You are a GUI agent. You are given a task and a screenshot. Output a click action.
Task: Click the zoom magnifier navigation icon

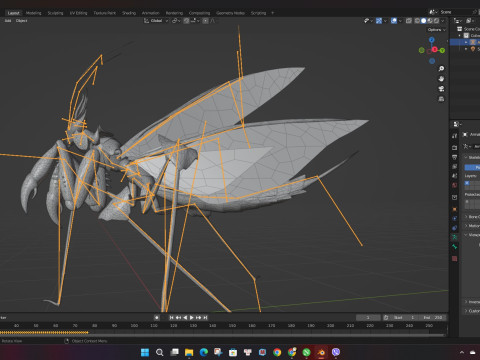click(441, 69)
